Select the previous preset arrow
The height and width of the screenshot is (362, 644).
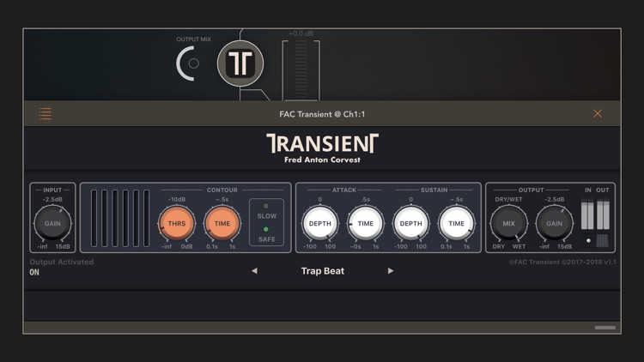pyautogui.click(x=255, y=271)
